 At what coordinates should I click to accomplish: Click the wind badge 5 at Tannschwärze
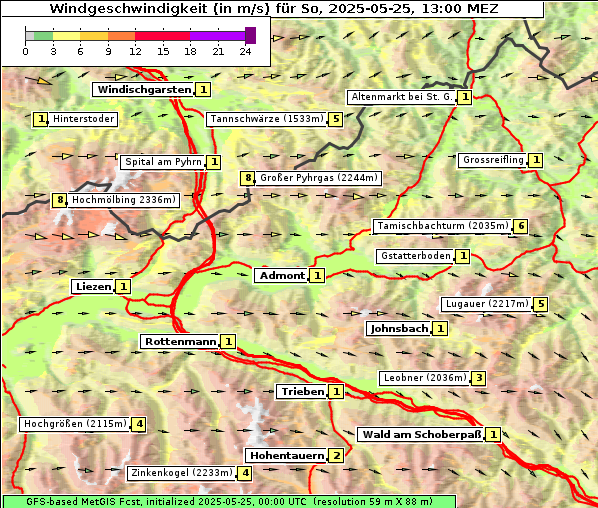[x=336, y=119]
